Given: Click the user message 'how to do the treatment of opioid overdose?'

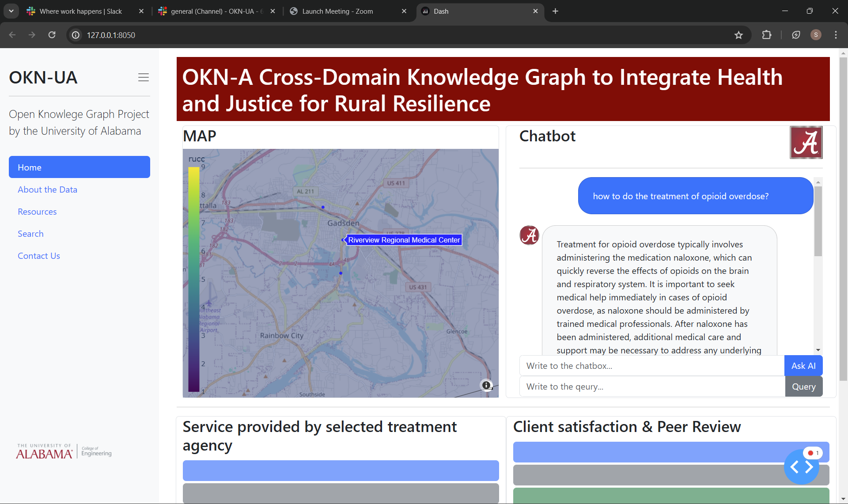Looking at the screenshot, I should (x=696, y=196).
